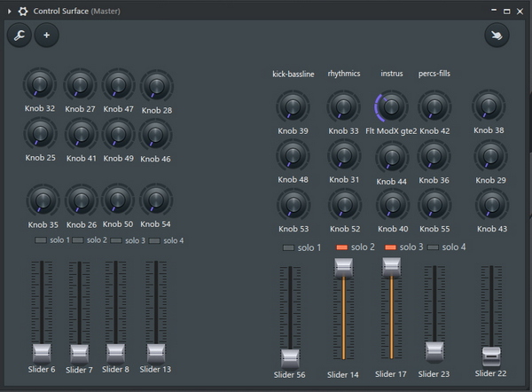Close the Control Surface window

coord(520,12)
